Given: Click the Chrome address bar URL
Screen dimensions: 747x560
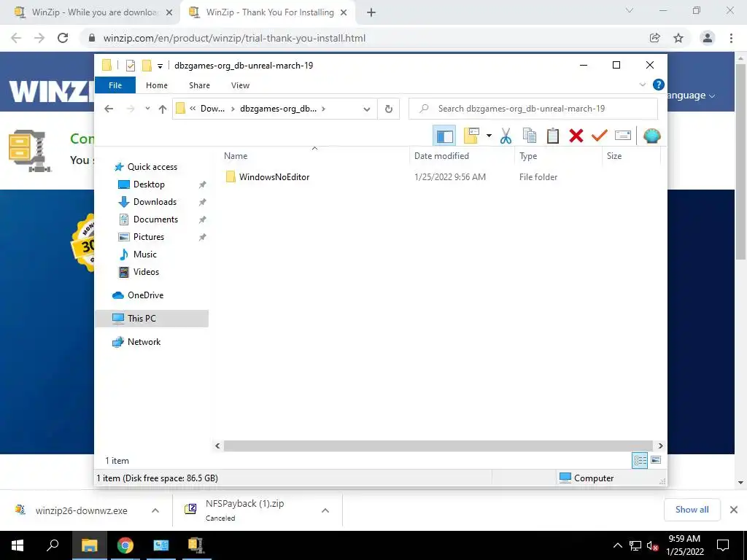Looking at the screenshot, I should [x=234, y=38].
